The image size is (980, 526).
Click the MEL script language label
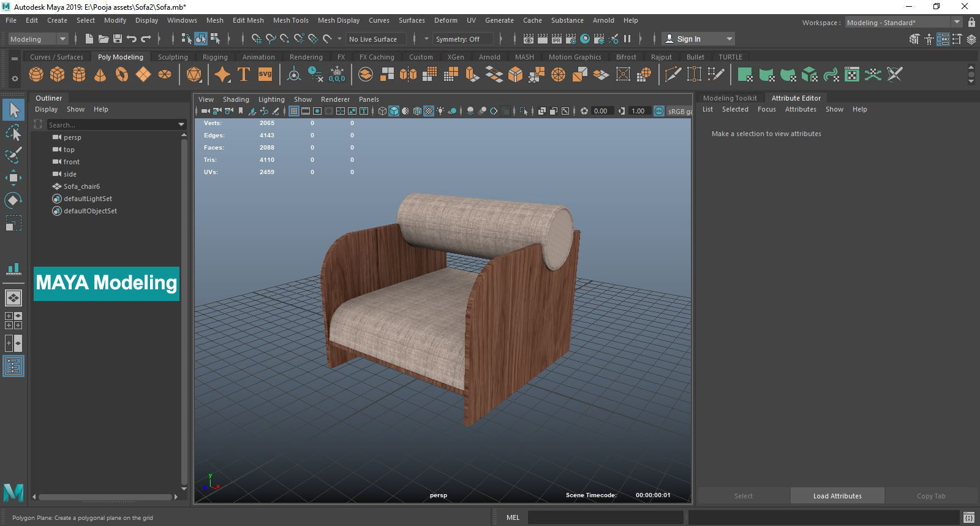513,517
